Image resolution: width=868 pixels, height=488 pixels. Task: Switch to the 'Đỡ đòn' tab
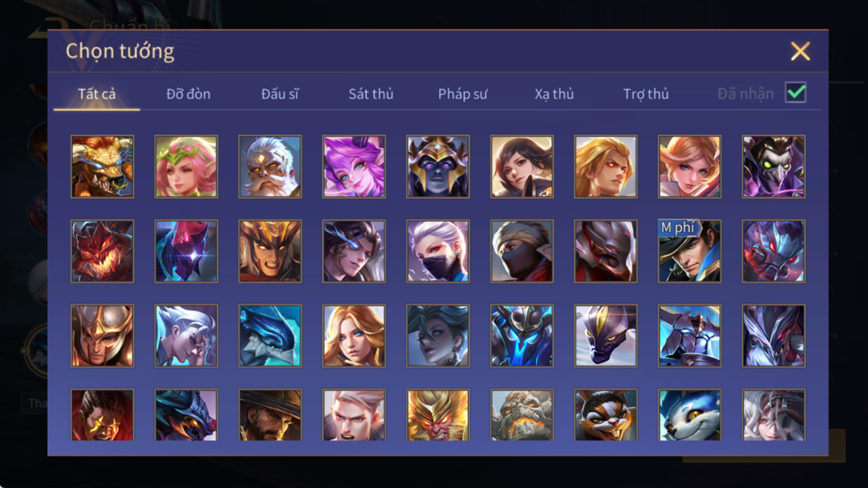188,94
